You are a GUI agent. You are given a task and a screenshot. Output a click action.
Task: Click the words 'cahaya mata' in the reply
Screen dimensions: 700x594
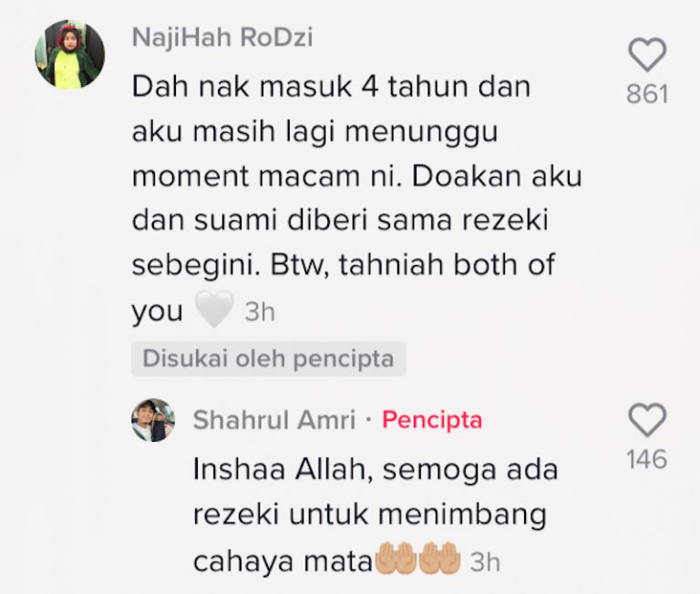[x=283, y=560]
